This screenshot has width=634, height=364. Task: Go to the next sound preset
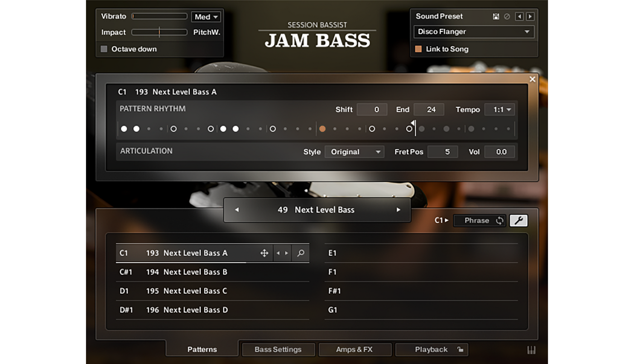[530, 17]
